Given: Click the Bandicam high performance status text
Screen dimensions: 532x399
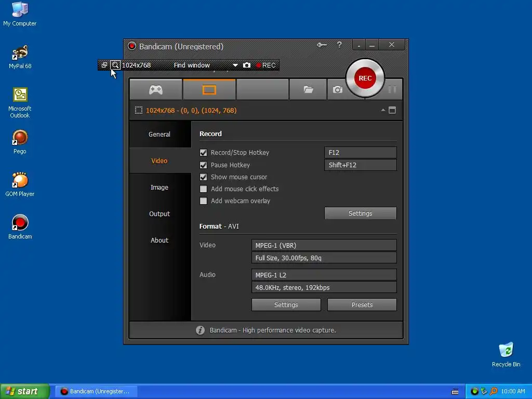Looking at the screenshot, I should [273, 330].
